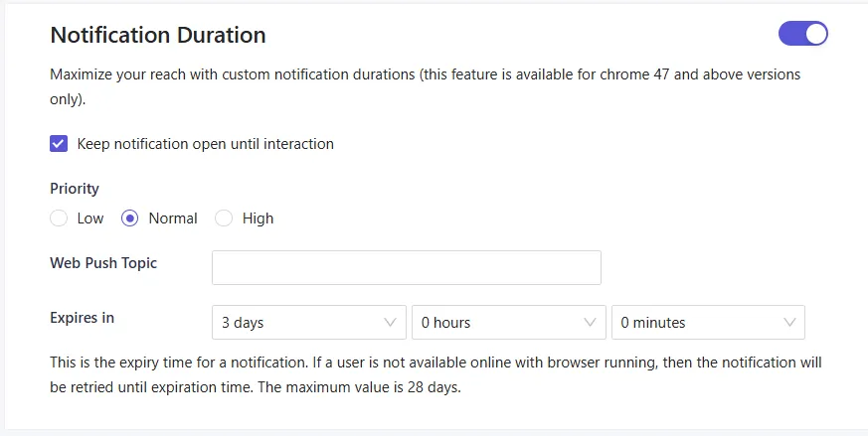Select the High priority radio button
The height and width of the screenshot is (436, 868).
point(224,218)
